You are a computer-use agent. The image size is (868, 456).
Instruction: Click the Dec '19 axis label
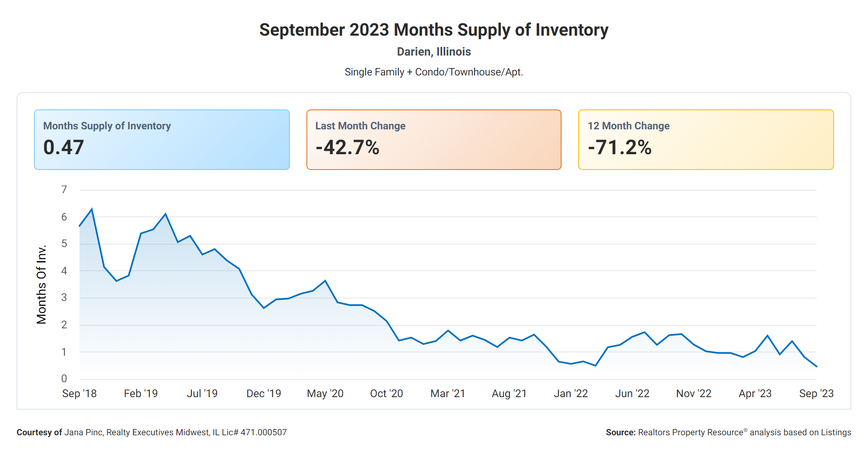263,393
